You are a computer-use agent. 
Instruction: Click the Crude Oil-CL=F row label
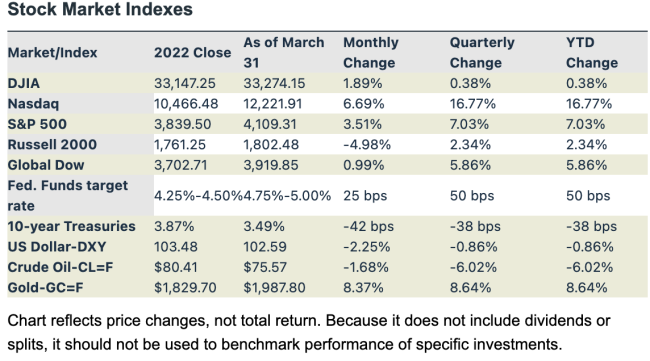pos(60,267)
